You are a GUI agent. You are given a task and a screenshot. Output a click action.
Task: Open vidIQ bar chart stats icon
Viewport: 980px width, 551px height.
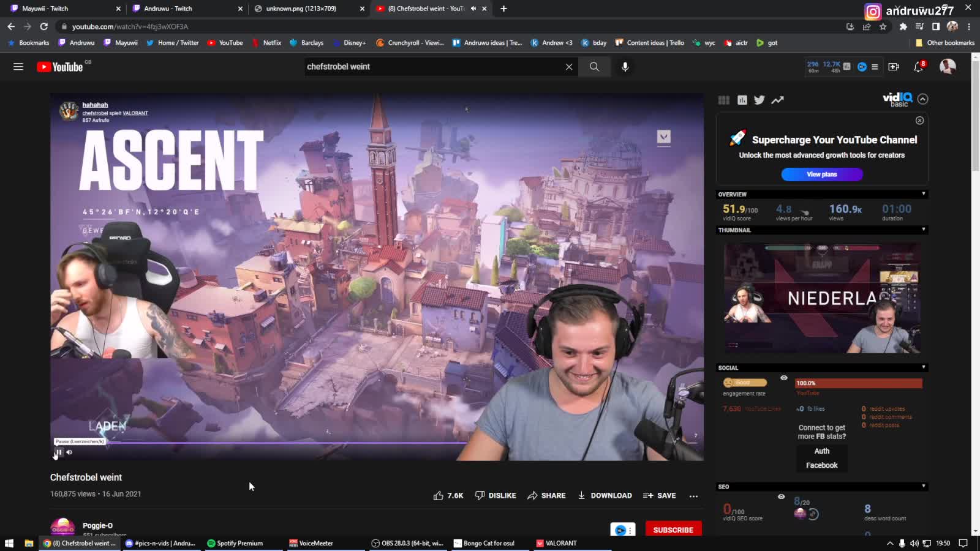tap(742, 100)
